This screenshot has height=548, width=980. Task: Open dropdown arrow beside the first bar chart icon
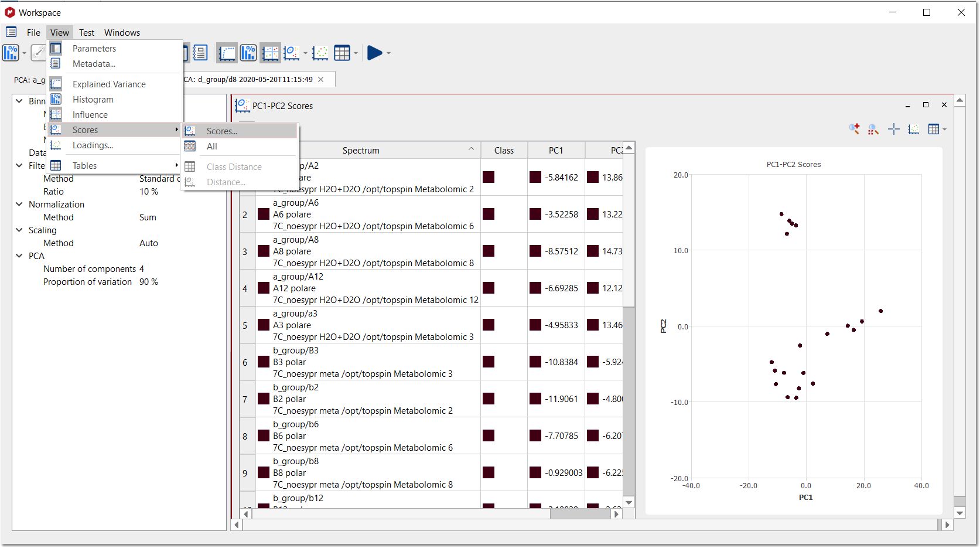tap(24, 53)
